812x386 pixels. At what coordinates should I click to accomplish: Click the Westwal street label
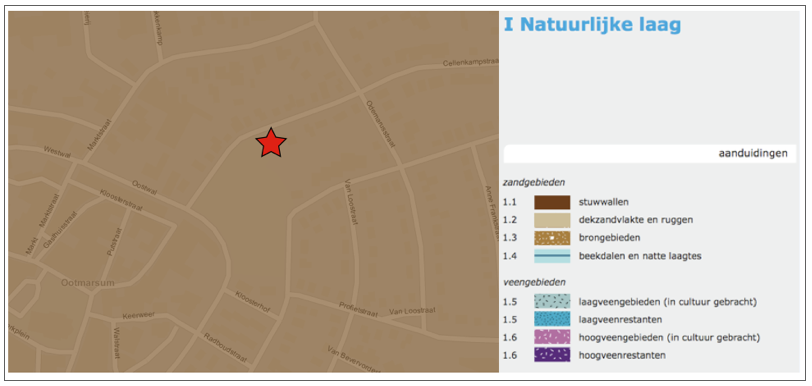tap(57, 152)
